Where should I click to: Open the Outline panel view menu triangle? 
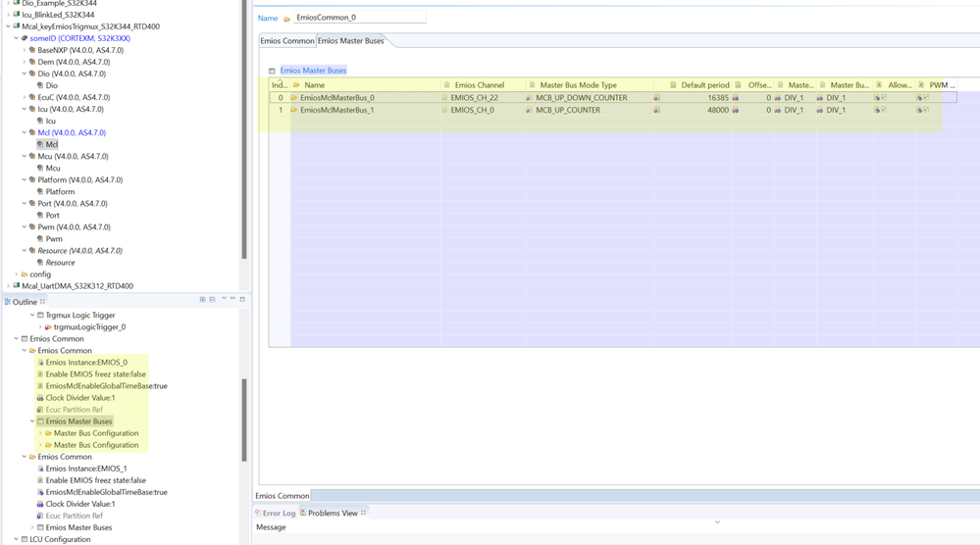click(224, 299)
